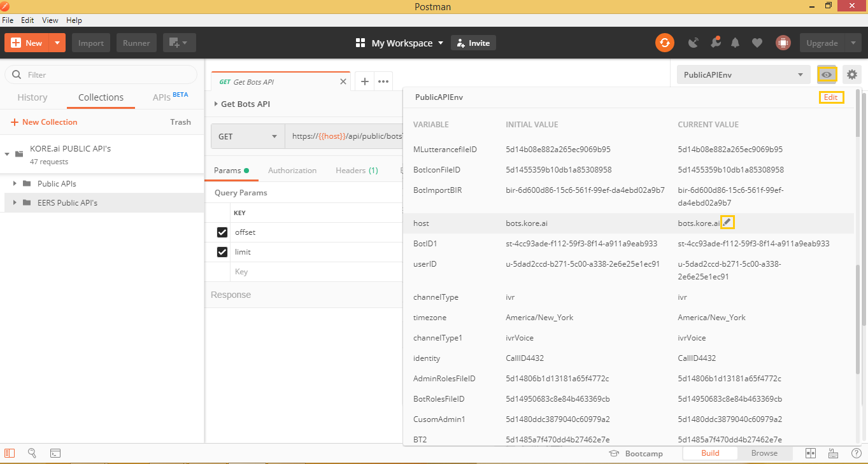868x464 pixels.
Task: Expand the EERS Public API's folder
Action: tap(15, 203)
